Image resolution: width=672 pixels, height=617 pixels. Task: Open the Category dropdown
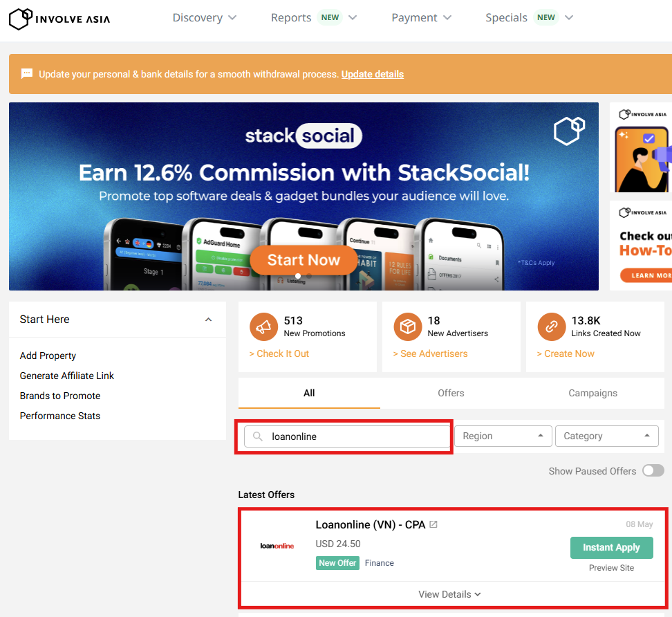(x=606, y=436)
